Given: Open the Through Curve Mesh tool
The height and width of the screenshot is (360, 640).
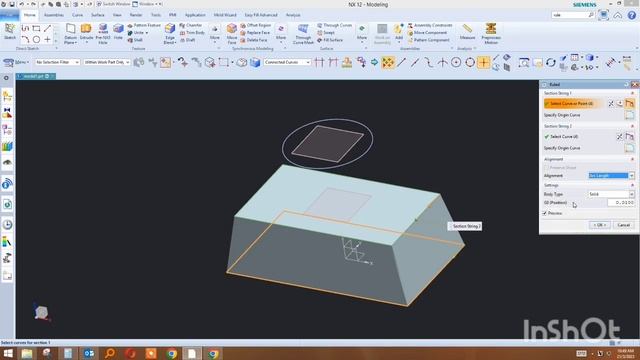Looking at the screenshot, I should point(303,33).
